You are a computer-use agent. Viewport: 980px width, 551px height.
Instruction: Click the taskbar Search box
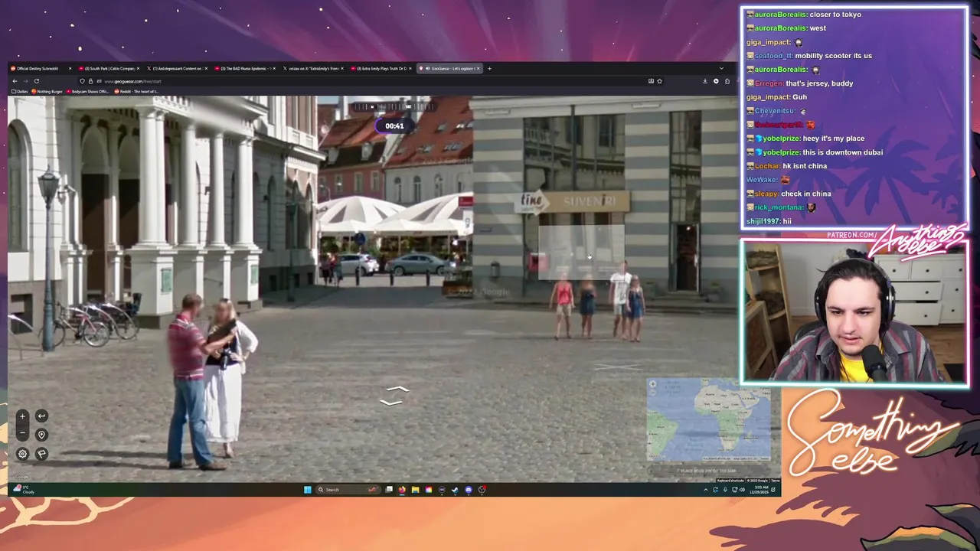coord(348,490)
